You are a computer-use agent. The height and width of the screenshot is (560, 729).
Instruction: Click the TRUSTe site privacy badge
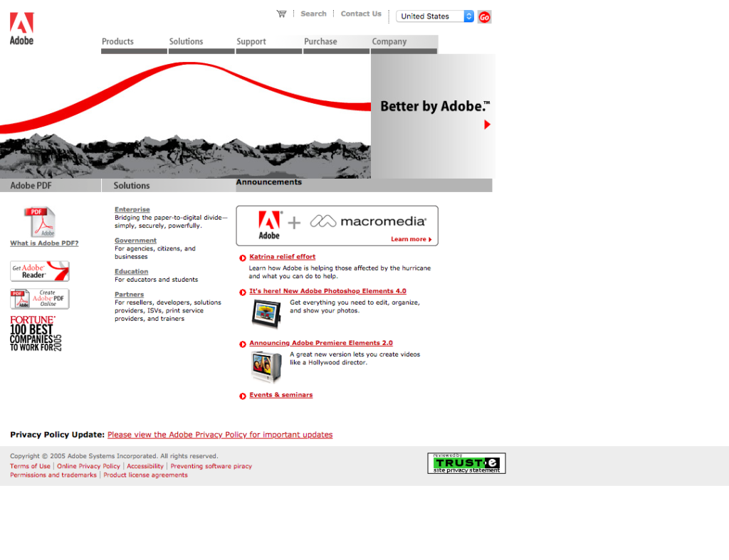click(x=466, y=463)
